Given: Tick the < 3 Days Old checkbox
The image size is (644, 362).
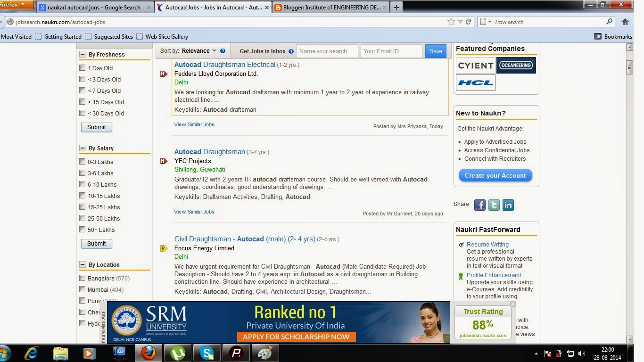Looking at the screenshot, I should pos(83,79).
